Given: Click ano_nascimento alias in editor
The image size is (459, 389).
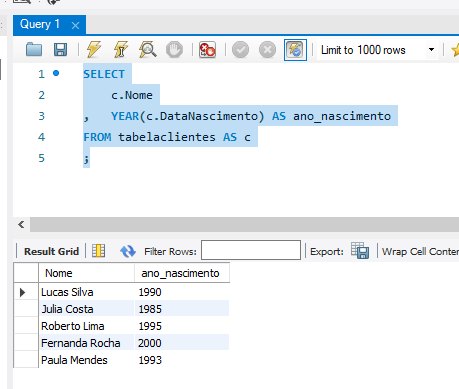Looking at the screenshot, I should [342, 116].
